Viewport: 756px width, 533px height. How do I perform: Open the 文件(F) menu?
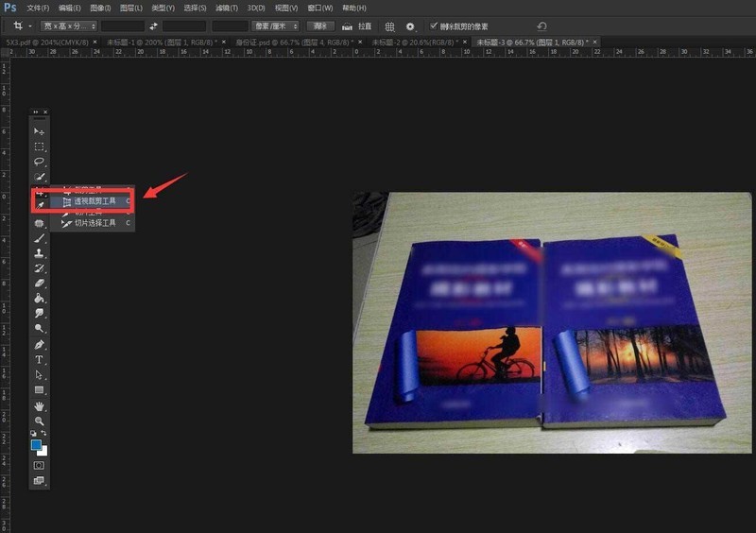38,8
